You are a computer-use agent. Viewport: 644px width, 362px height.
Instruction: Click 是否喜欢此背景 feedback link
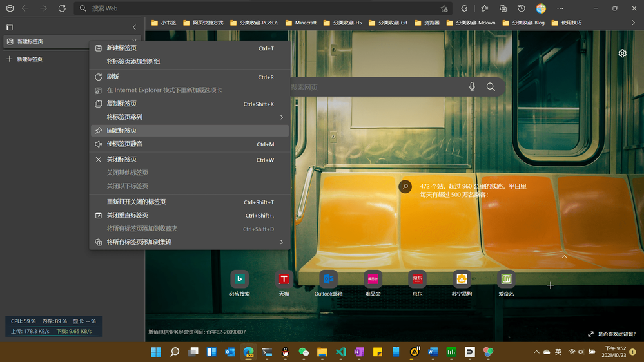coord(612,334)
